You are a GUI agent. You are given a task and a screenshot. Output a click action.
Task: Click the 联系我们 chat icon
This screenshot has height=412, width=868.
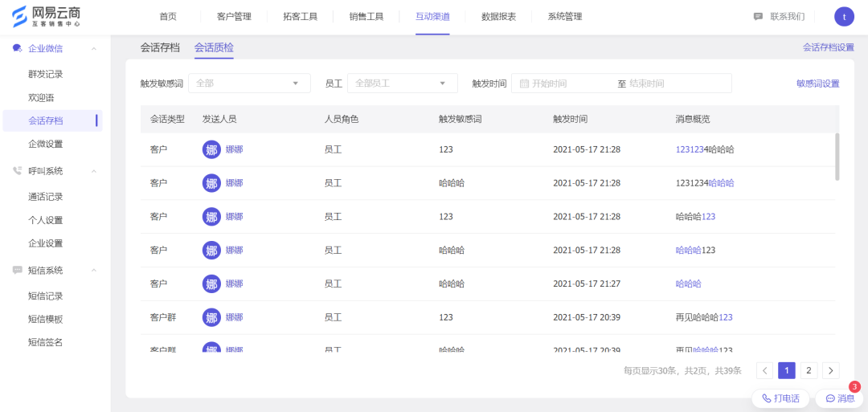tap(758, 17)
